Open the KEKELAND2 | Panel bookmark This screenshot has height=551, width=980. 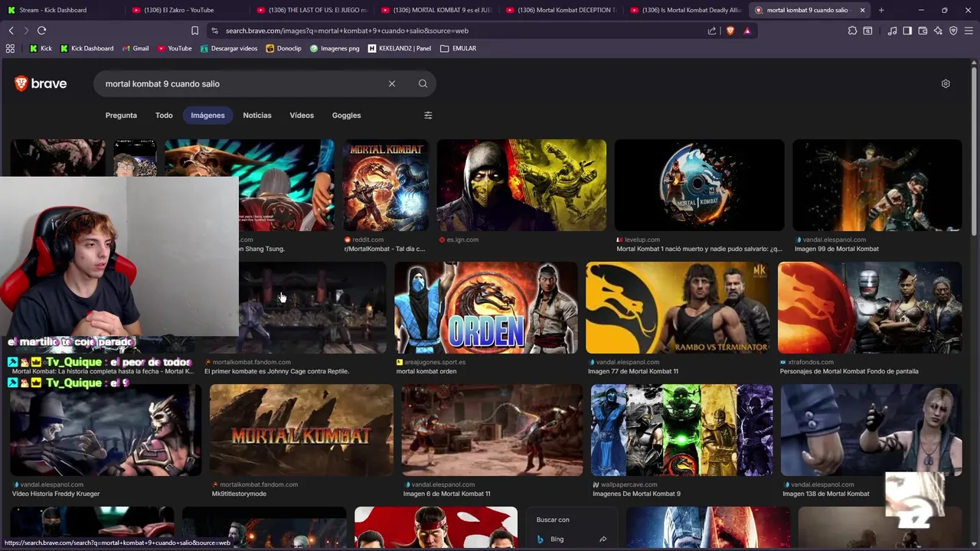[400, 48]
